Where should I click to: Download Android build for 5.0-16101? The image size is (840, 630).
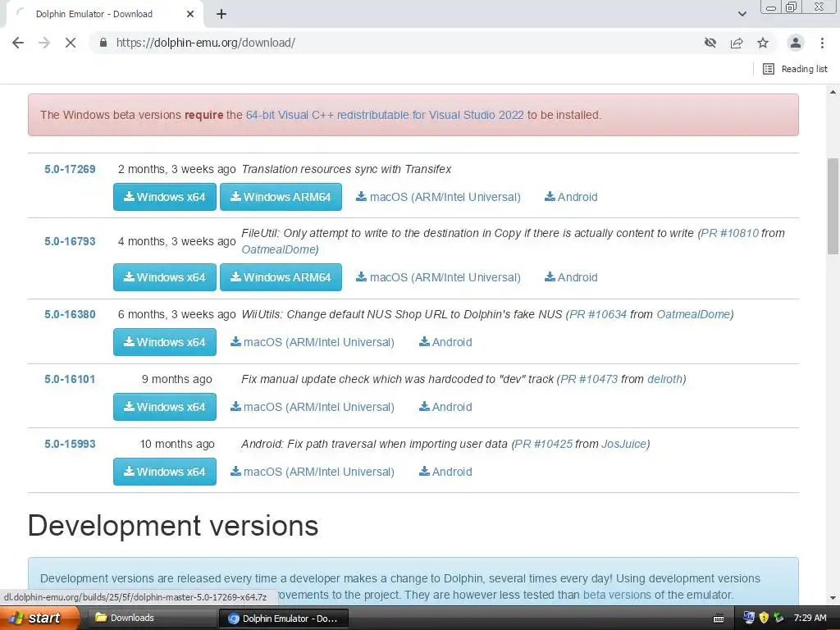445,407
